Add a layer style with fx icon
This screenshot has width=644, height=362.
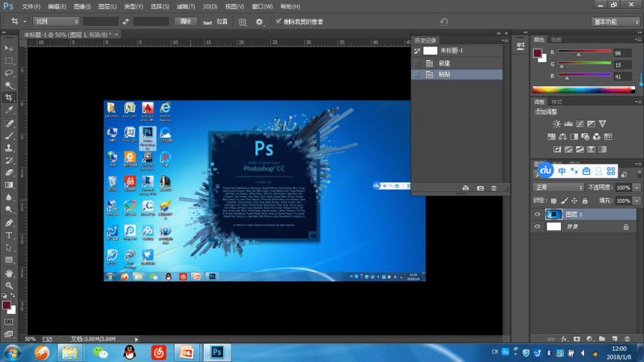click(564, 339)
